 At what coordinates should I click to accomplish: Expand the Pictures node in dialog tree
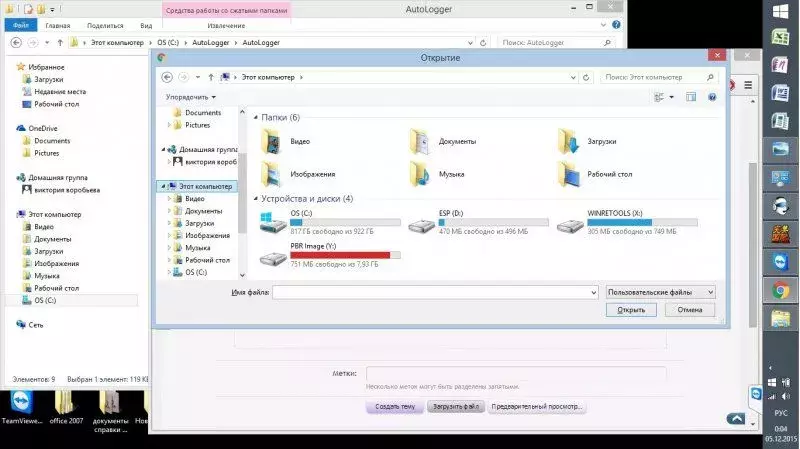coord(169,124)
